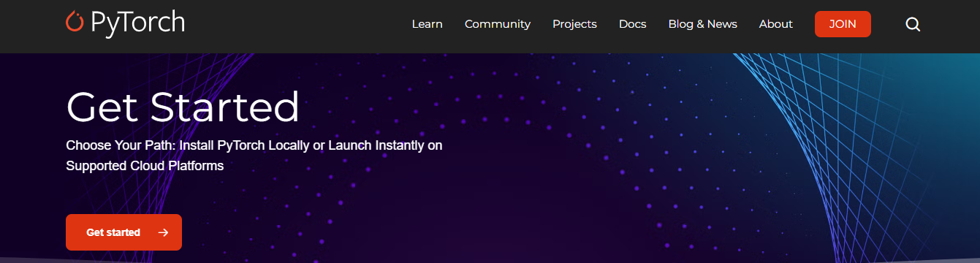Open the About menu

tap(776, 24)
